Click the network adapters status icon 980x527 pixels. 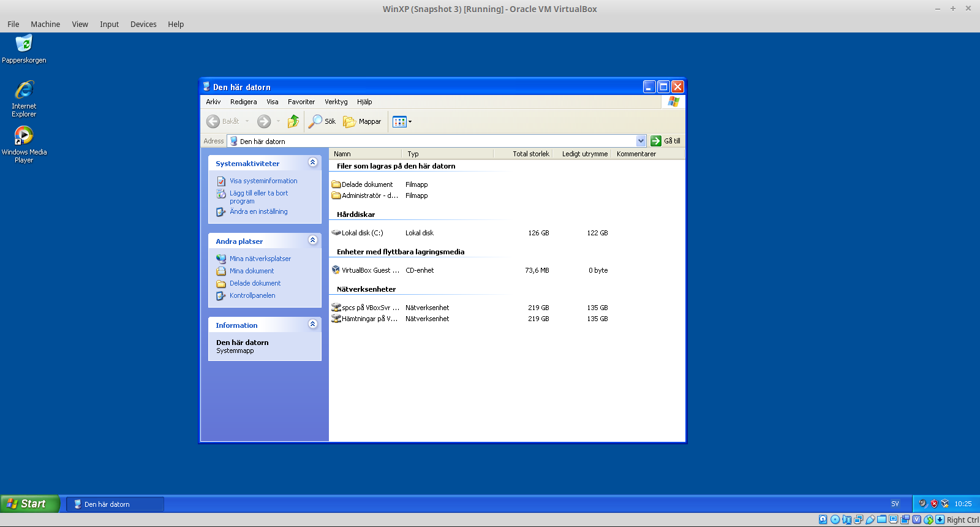tap(858, 520)
